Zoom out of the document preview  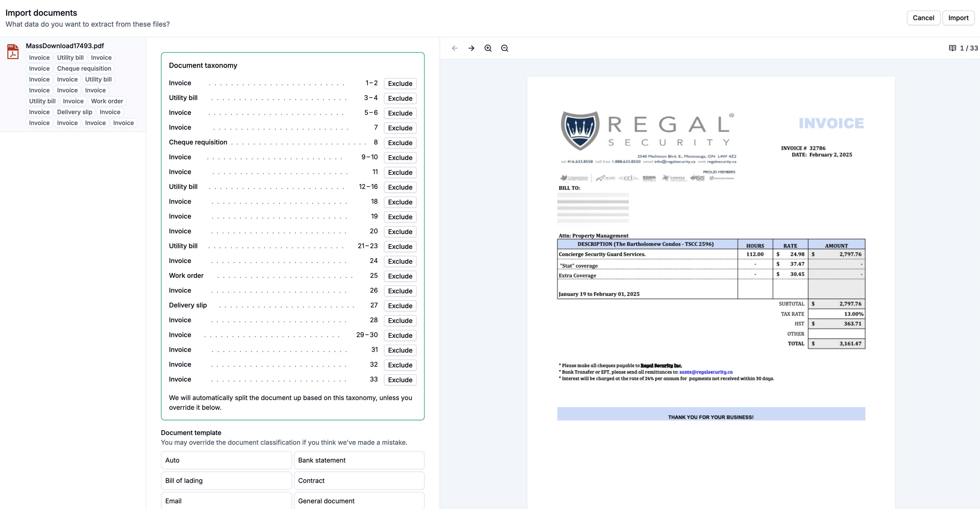pos(505,48)
